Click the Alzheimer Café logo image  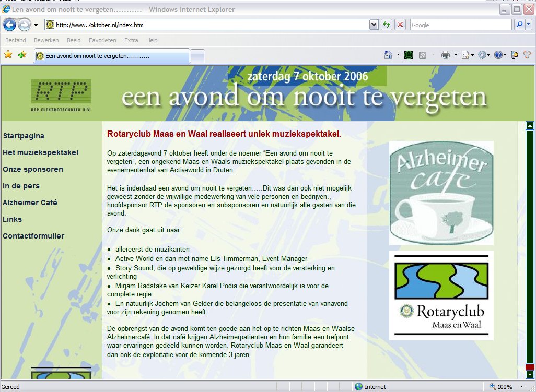(x=441, y=193)
